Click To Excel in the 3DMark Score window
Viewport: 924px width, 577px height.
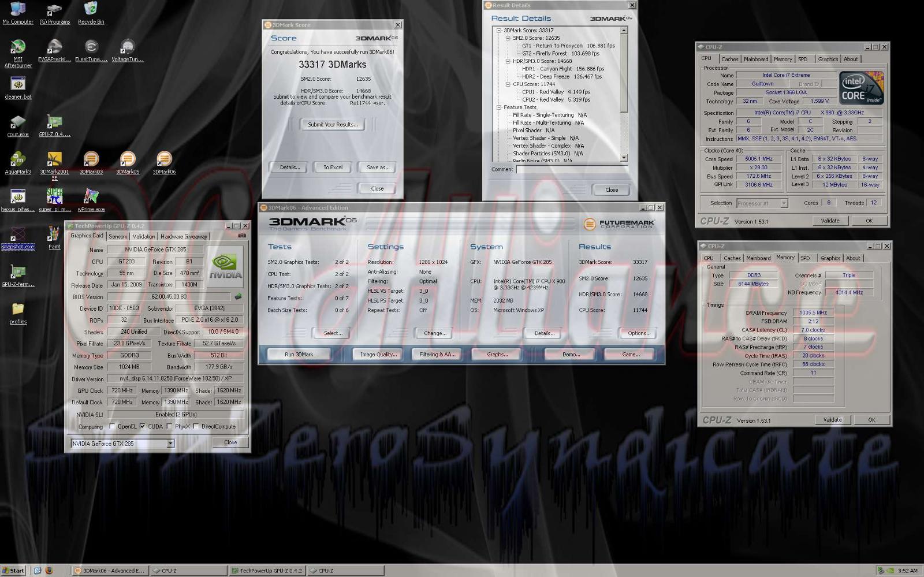tap(333, 167)
